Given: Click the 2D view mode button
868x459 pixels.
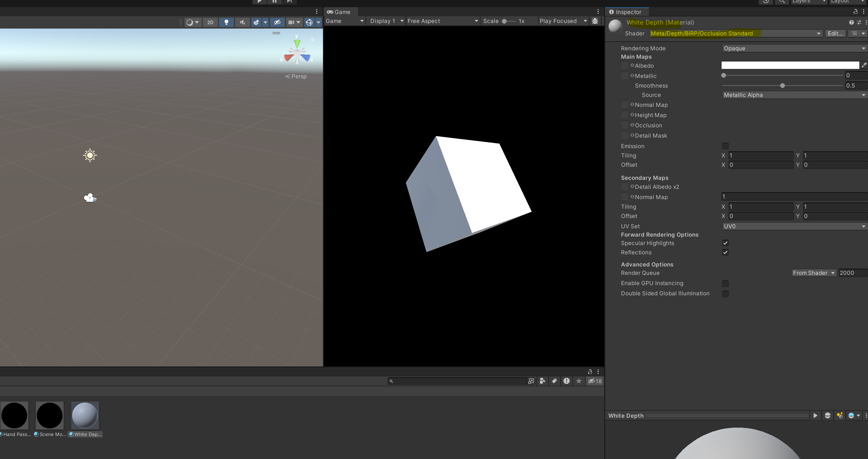Looking at the screenshot, I should tap(210, 22).
